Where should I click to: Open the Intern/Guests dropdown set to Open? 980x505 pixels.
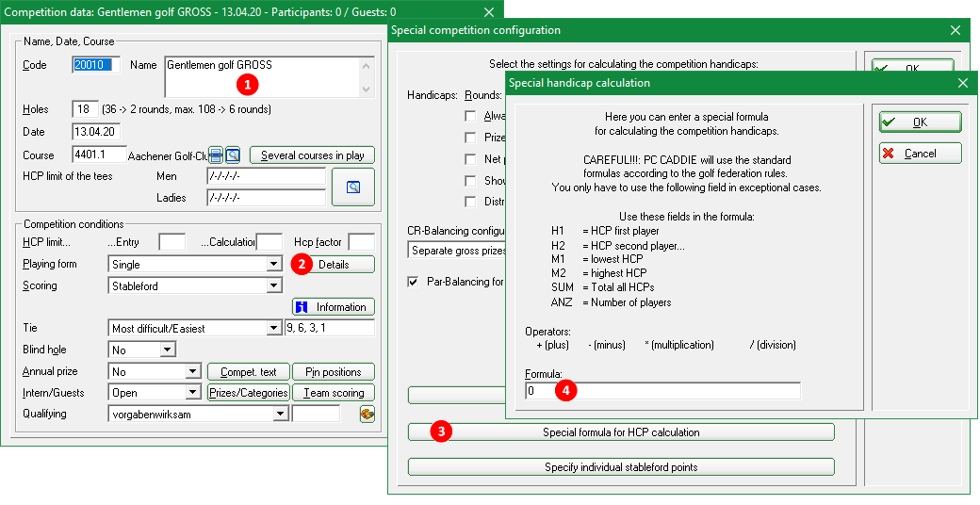tap(192, 392)
